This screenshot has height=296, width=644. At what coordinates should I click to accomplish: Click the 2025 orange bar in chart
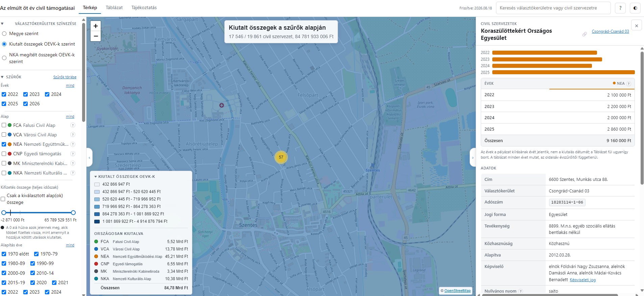(564, 72)
